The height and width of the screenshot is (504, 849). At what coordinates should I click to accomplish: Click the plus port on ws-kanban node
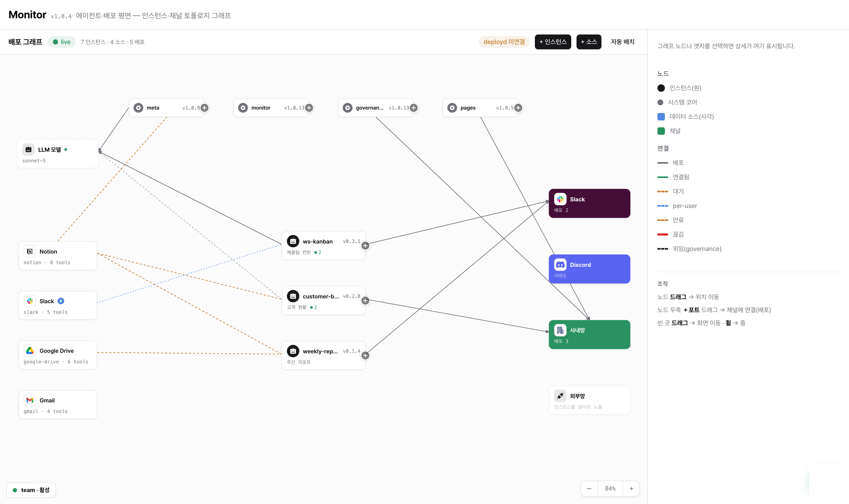365,246
